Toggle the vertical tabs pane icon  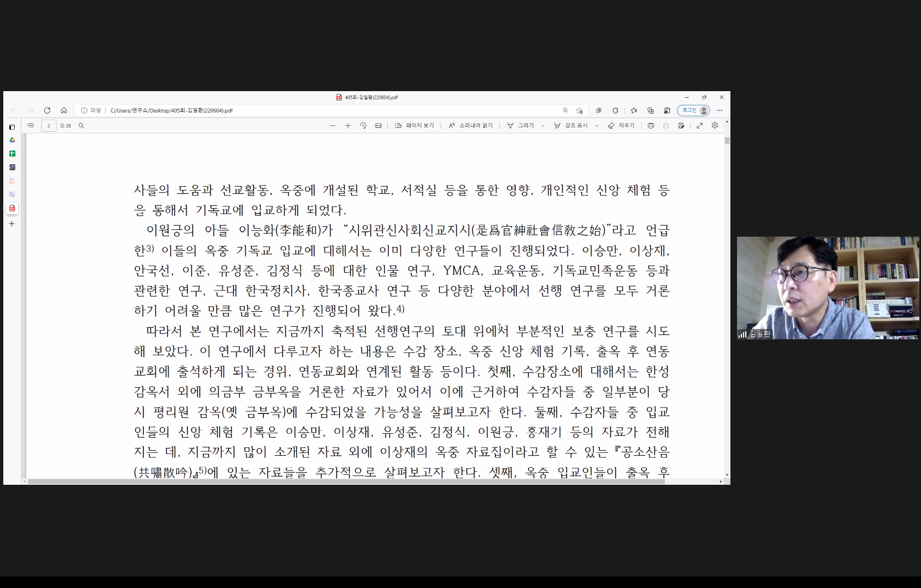[x=12, y=127]
